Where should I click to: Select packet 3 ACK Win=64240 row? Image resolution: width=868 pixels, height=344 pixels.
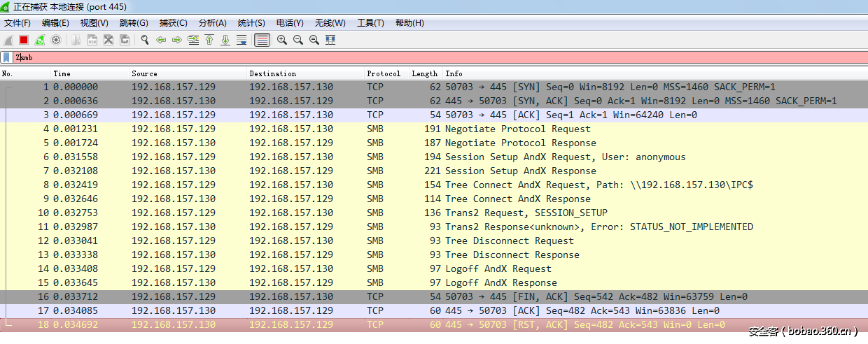point(434,115)
